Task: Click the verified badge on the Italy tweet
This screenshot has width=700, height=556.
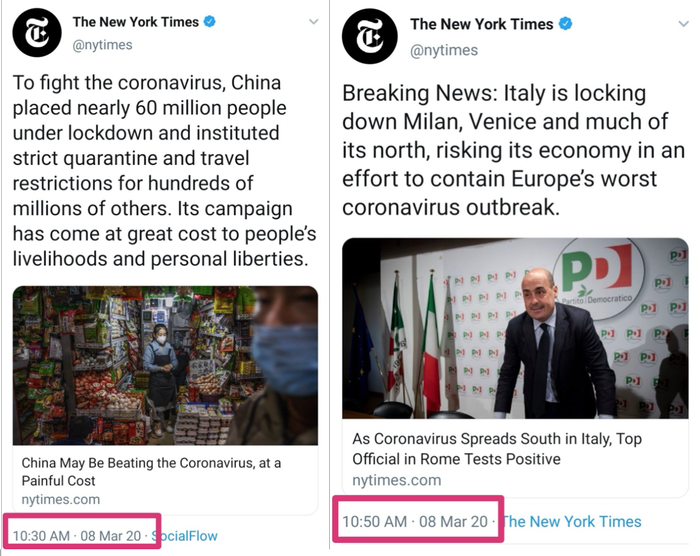Action: click(x=565, y=24)
